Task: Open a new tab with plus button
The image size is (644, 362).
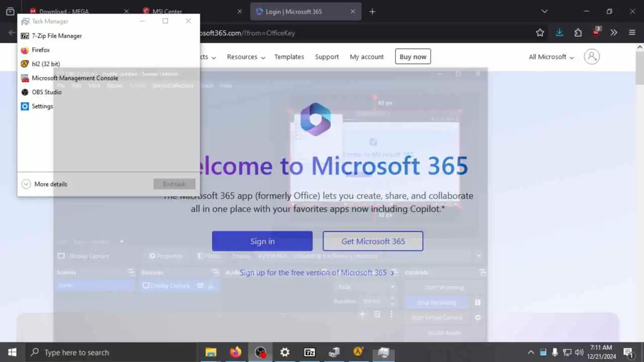Action: [x=372, y=12]
